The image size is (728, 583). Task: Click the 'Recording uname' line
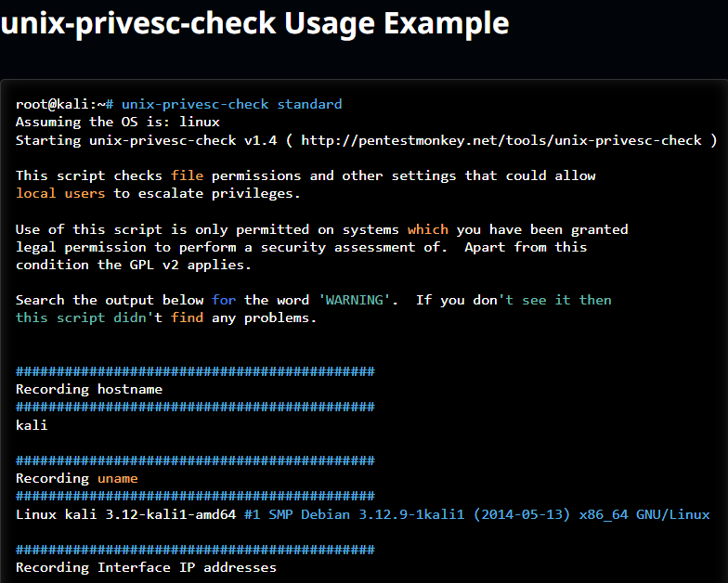[76, 479]
